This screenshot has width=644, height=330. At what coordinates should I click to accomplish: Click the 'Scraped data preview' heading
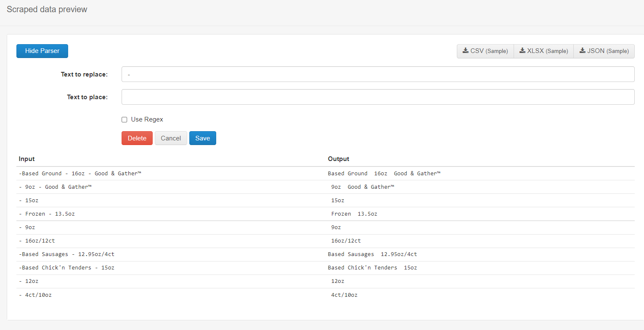click(47, 9)
